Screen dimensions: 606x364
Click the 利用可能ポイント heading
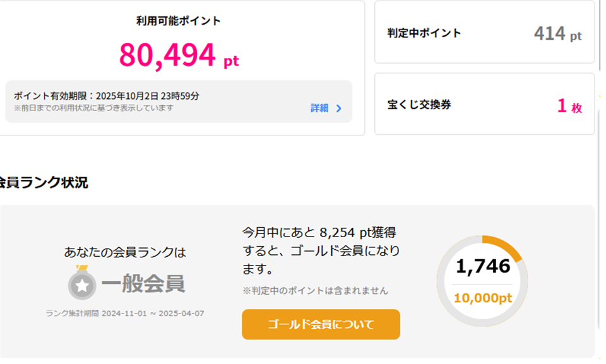coord(178,20)
